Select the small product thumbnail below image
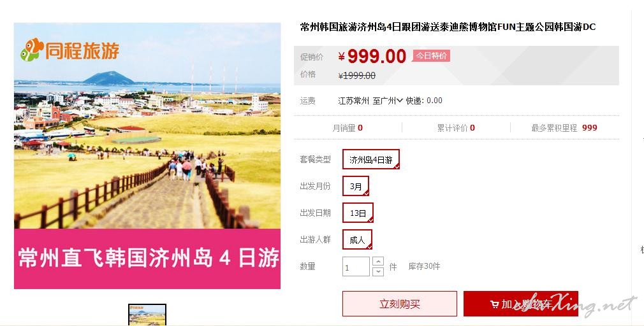 [x=147, y=315]
